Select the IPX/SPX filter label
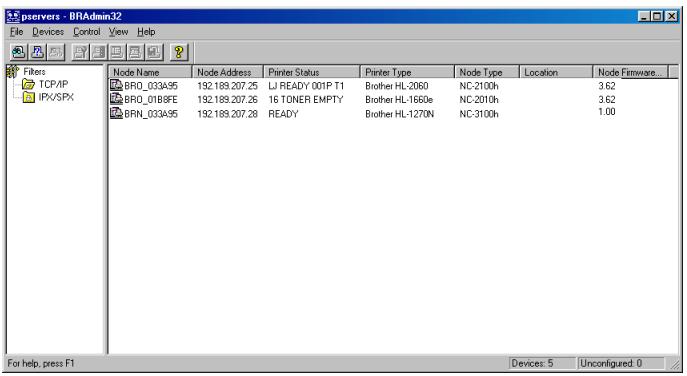 coord(56,97)
